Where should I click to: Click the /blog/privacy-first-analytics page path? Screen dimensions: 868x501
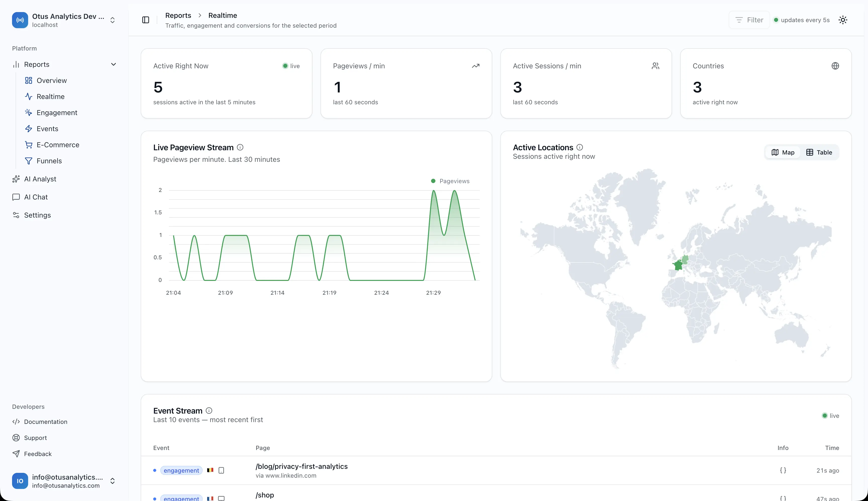pyautogui.click(x=302, y=466)
